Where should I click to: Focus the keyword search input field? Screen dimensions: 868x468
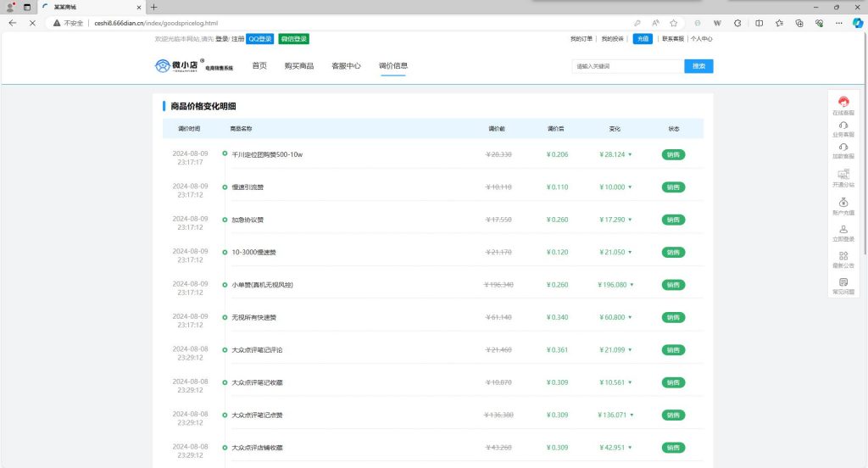[627, 66]
